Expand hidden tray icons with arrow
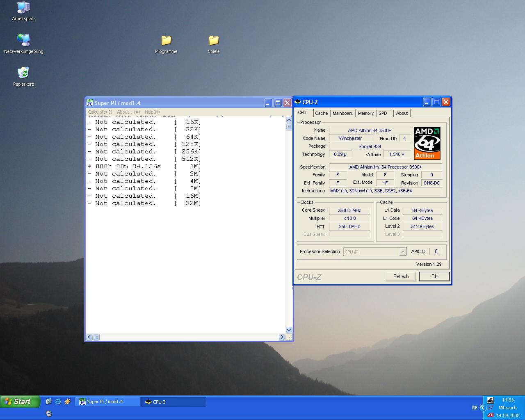Viewport: 525px width, 420px height. point(483,408)
